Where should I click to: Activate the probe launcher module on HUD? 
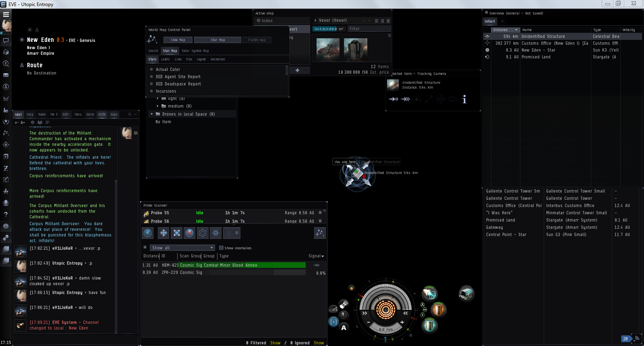[429, 294]
